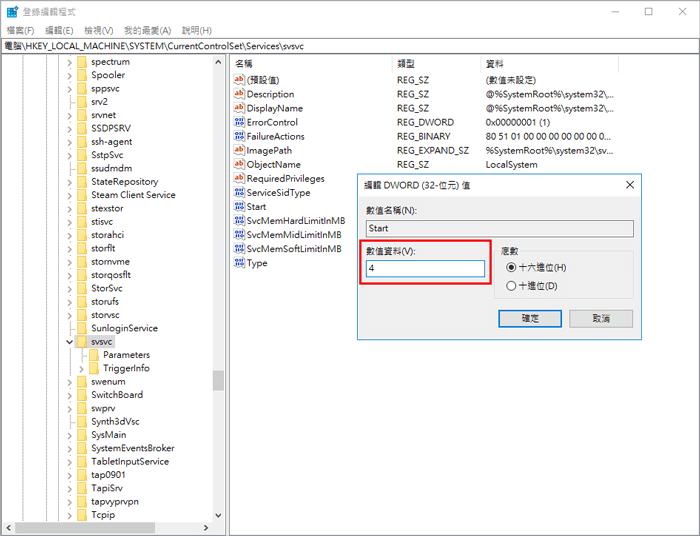Click the SvcMemMidLimitInMB icon
Viewport: 700px width, 536px height.
[x=239, y=234]
